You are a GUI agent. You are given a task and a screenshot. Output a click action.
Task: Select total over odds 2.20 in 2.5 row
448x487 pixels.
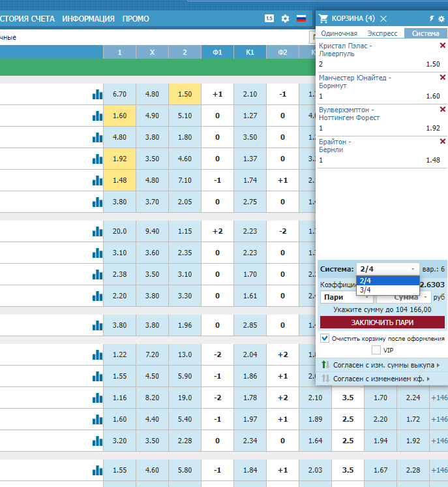click(380, 419)
